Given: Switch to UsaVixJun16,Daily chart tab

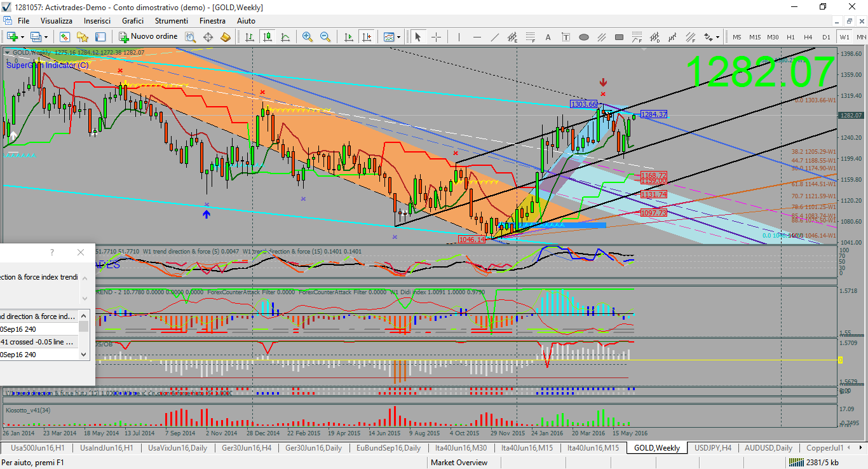Looking at the screenshot, I should (x=177, y=448).
